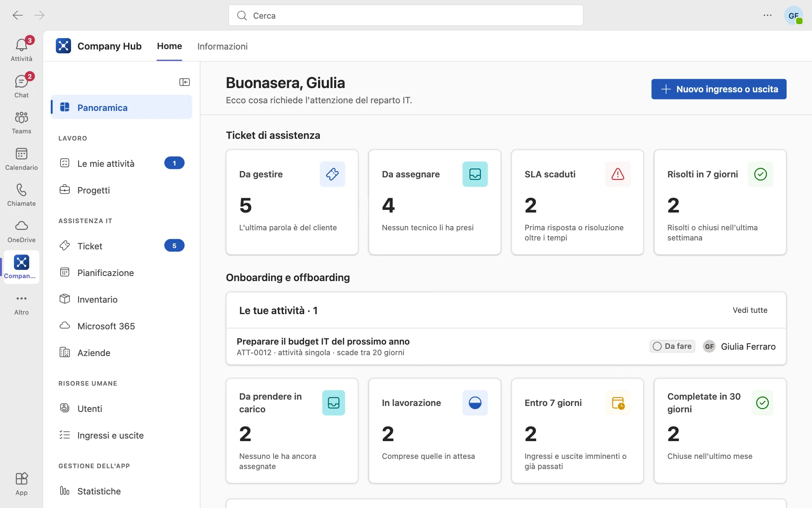Collapse the sidebar panel toggle icon
Image resolution: width=812 pixels, height=508 pixels.
point(184,82)
